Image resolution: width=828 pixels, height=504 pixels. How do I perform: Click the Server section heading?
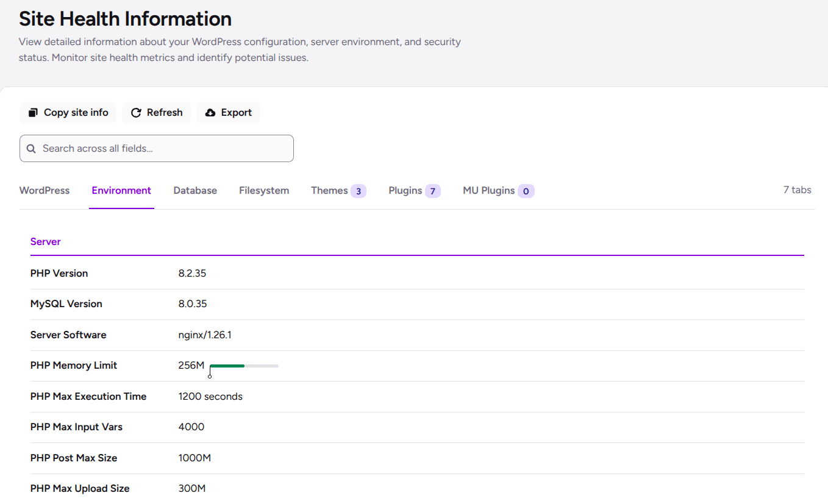click(x=46, y=242)
